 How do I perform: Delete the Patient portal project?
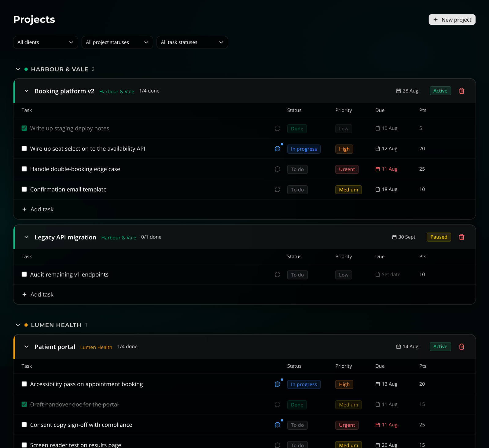[461, 347]
